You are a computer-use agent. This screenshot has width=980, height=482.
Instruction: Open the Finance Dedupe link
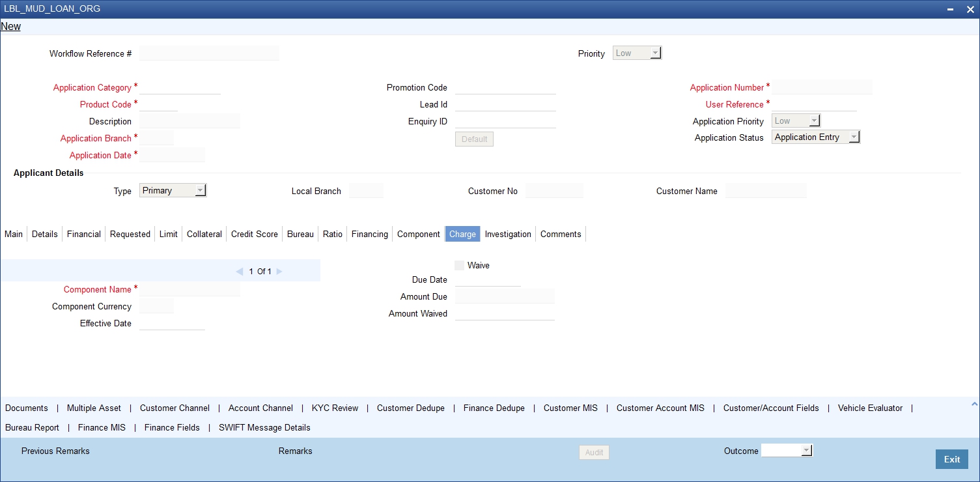point(494,408)
